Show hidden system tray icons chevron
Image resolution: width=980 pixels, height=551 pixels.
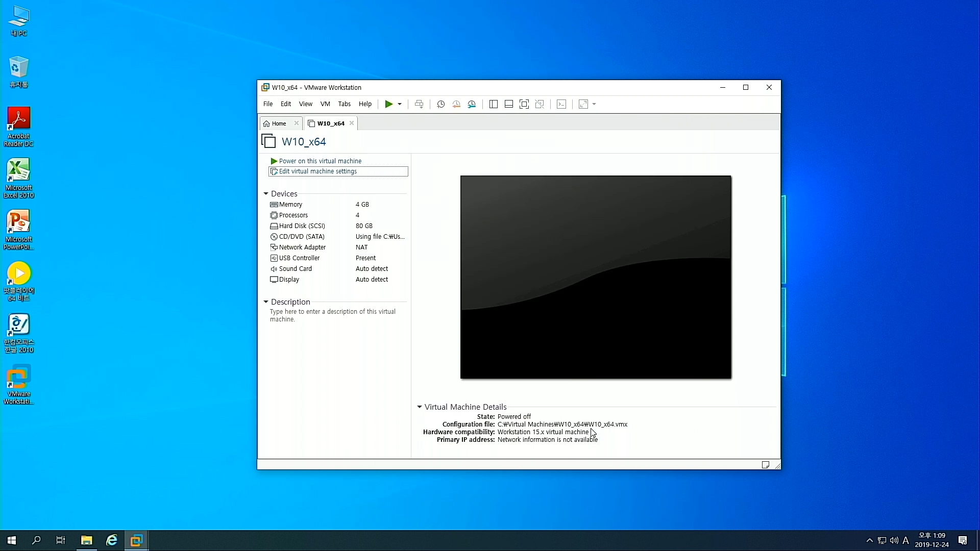870,540
